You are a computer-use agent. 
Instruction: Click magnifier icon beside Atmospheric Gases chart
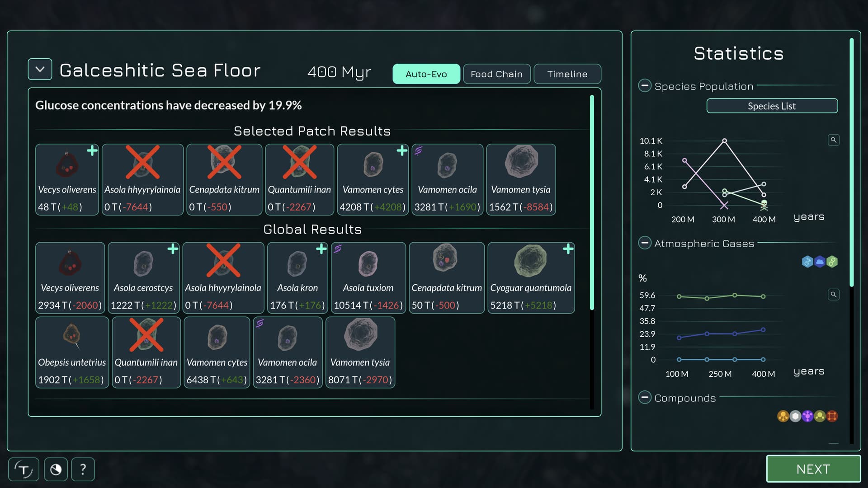[x=833, y=295]
